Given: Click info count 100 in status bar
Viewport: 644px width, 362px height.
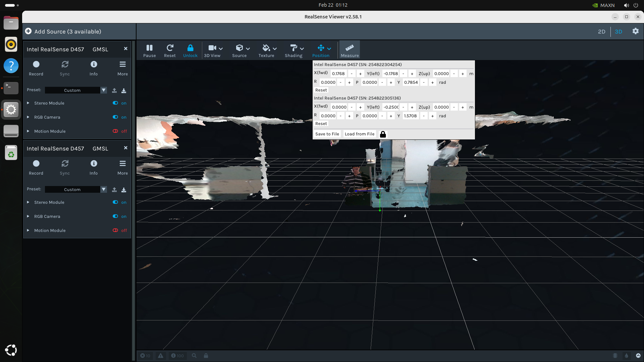Looking at the screenshot, I should point(177,356).
